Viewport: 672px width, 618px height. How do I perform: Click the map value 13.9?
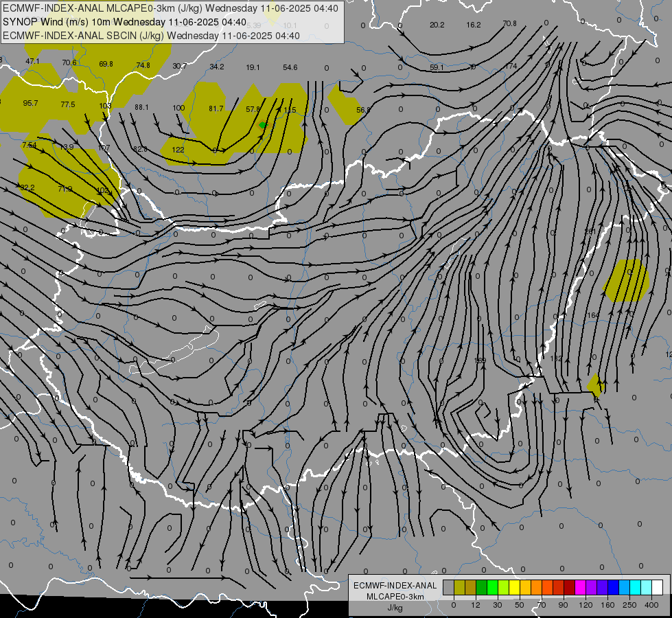click(x=67, y=147)
